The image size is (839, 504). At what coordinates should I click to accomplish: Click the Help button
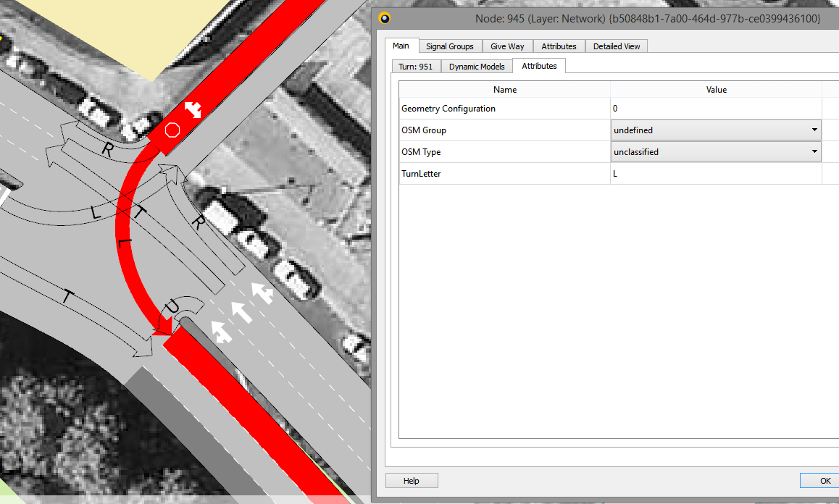412,480
